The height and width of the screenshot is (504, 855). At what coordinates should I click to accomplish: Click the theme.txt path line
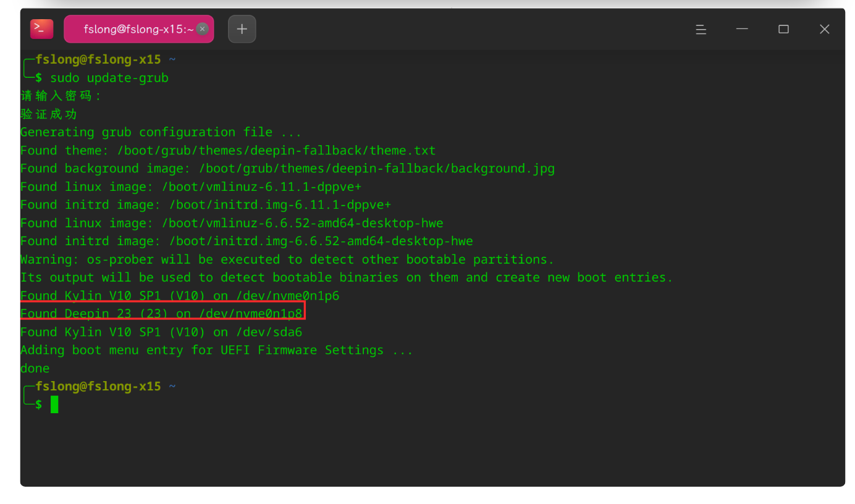227,151
